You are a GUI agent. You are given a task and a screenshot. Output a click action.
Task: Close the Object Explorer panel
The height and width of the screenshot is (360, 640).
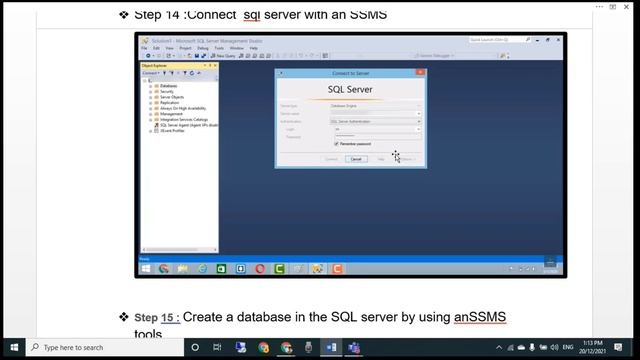pyautogui.click(x=215, y=65)
